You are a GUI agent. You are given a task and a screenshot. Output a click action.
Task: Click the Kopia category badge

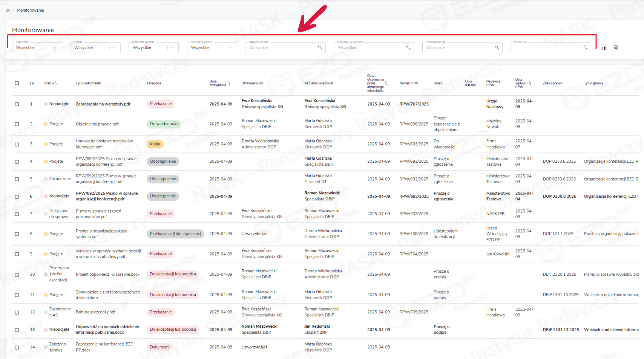click(x=155, y=144)
